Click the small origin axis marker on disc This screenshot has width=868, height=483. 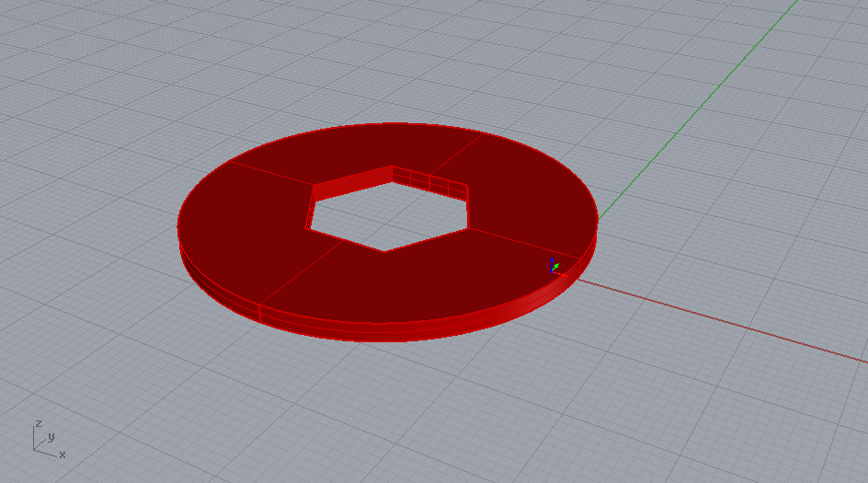coord(554,267)
